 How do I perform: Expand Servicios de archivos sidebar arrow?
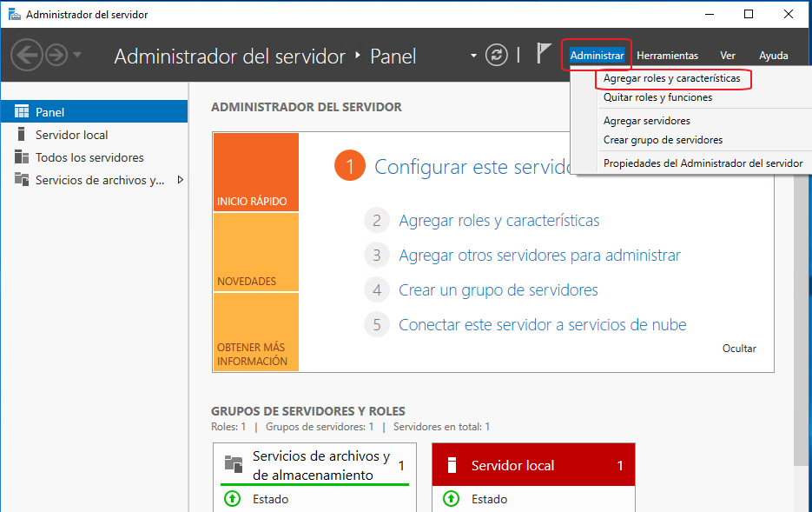tap(181, 180)
